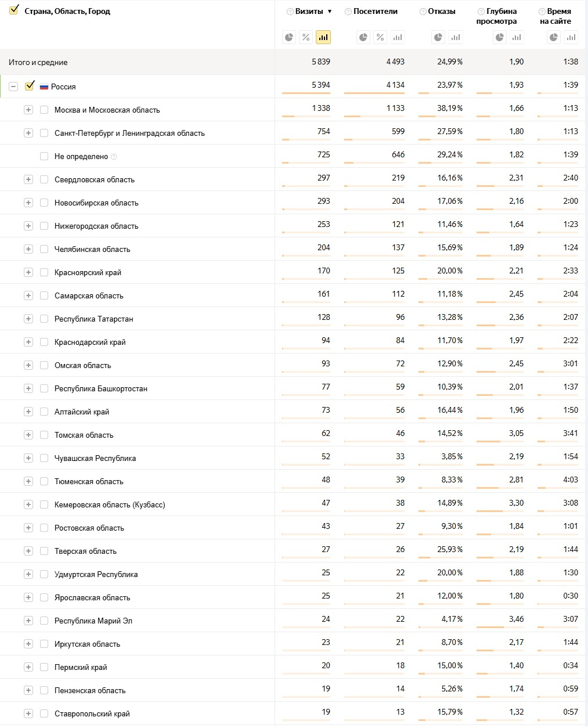
Task: Expand Санкт-Петербург и Ленинградская область row
Action: pos(28,133)
